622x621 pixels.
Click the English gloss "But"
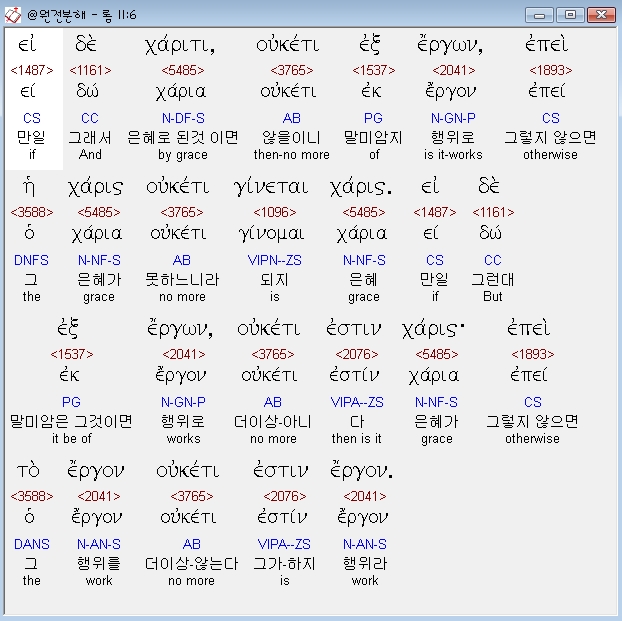coord(493,296)
